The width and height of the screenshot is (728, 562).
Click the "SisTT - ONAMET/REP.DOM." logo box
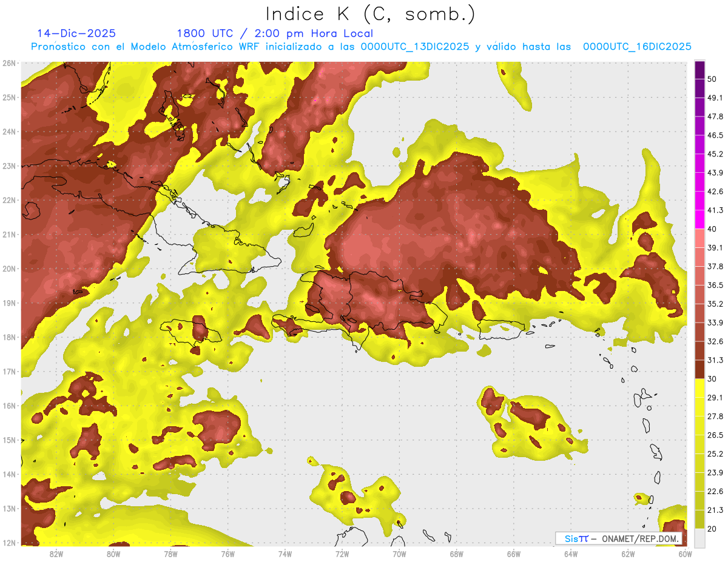[620, 538]
